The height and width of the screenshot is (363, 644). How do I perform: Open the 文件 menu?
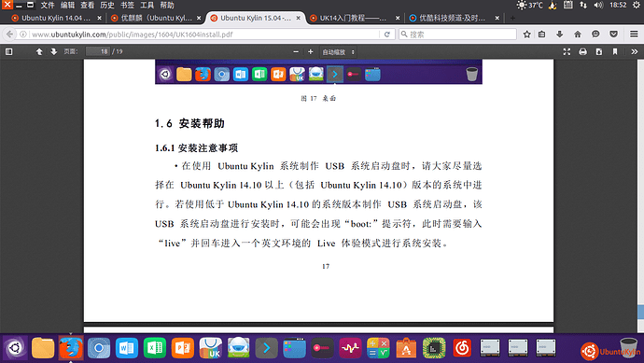click(x=48, y=6)
